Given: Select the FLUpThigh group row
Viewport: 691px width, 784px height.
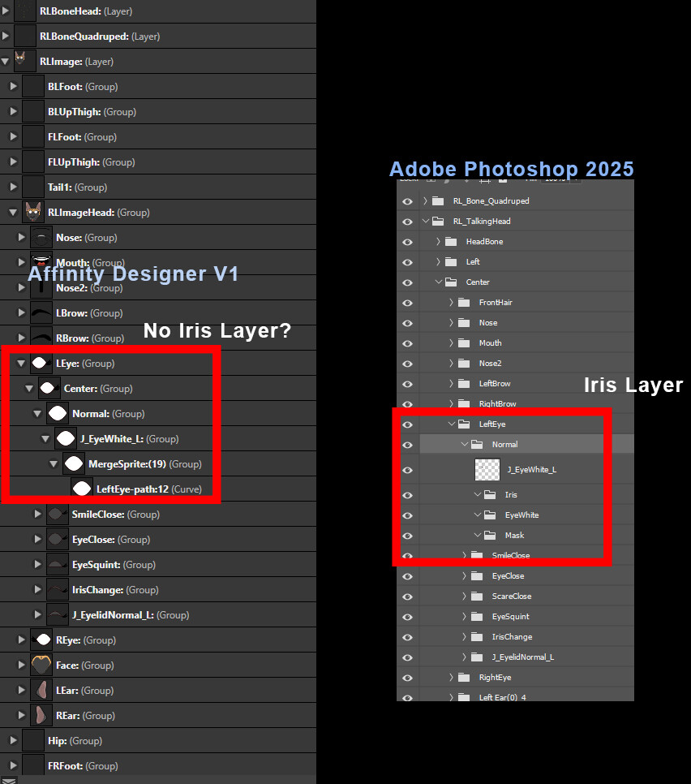Looking at the screenshot, I should (x=158, y=162).
